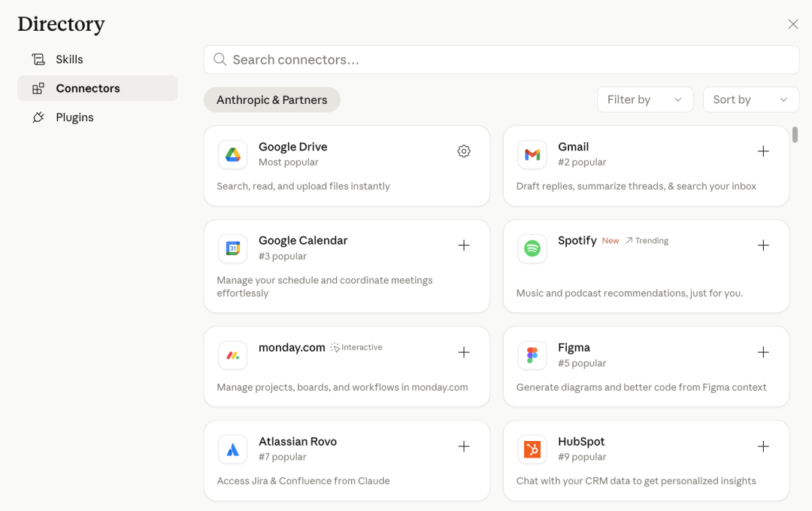Switch to the Skills section
The image size is (812, 511).
[x=69, y=59]
